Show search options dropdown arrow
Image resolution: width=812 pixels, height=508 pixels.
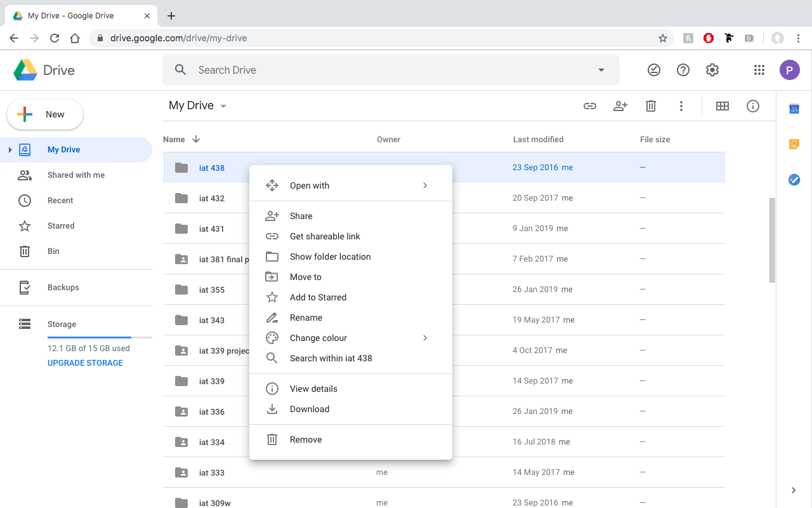pos(601,70)
